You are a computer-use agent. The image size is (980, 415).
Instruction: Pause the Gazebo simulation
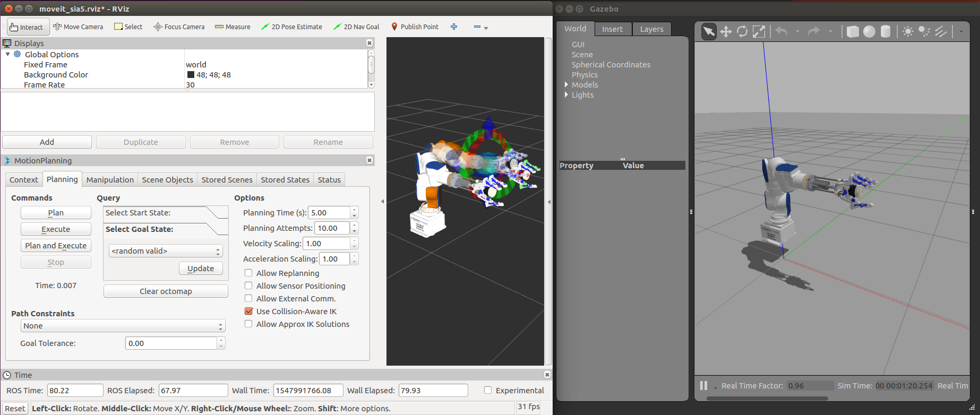703,386
